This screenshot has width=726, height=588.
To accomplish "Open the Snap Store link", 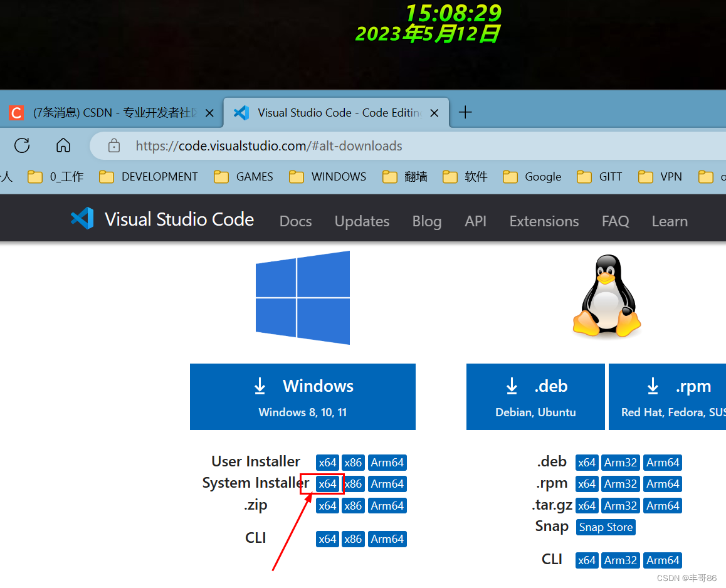I will 605,527.
